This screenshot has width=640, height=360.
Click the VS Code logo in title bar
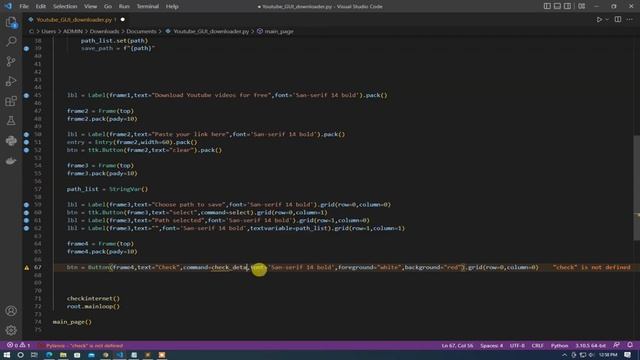[8, 6]
